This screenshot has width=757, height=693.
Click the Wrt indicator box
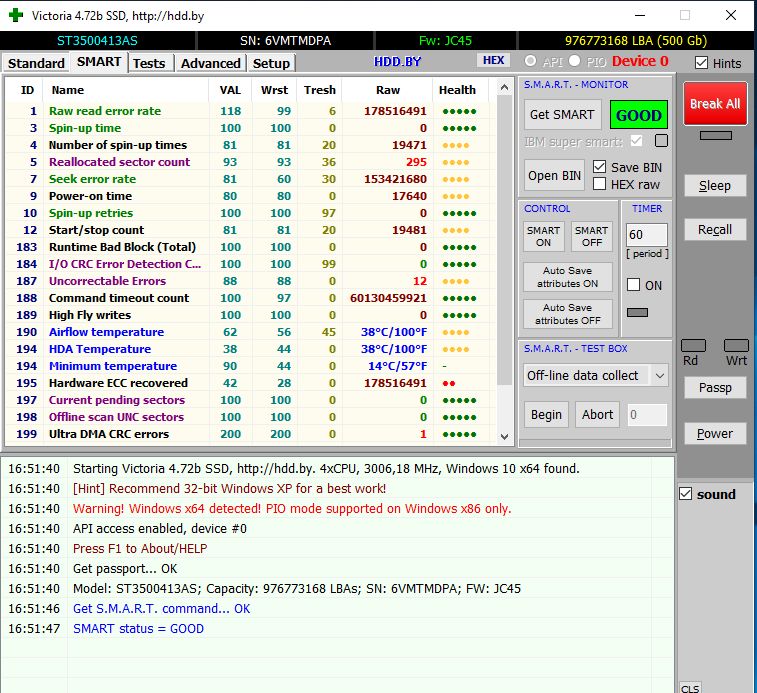(736, 345)
